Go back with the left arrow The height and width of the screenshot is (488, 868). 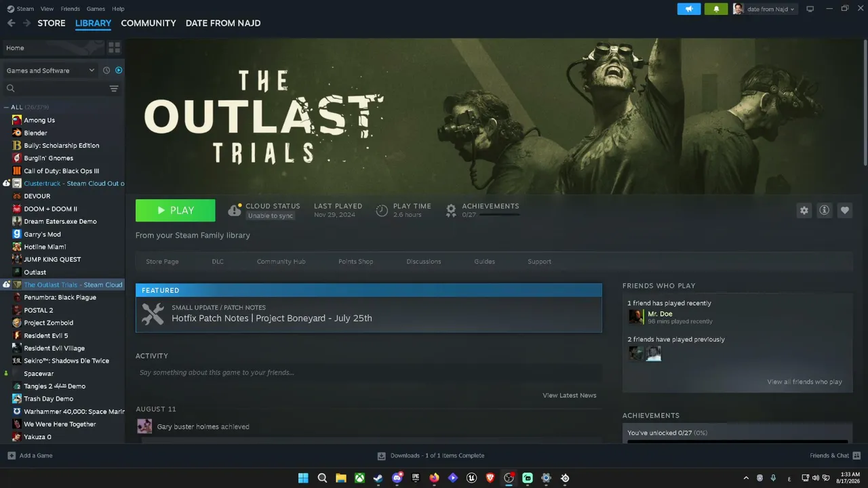[x=11, y=23]
